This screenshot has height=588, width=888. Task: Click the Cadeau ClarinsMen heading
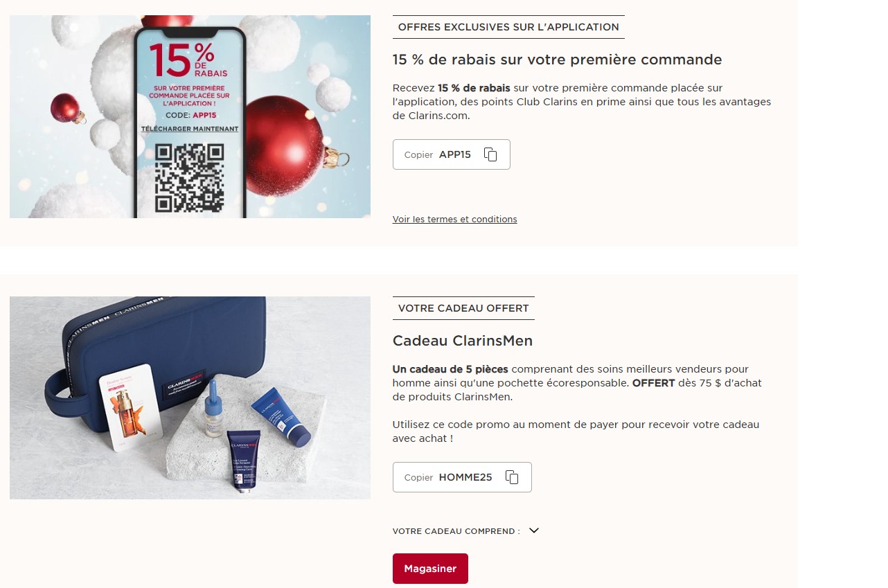(x=463, y=341)
